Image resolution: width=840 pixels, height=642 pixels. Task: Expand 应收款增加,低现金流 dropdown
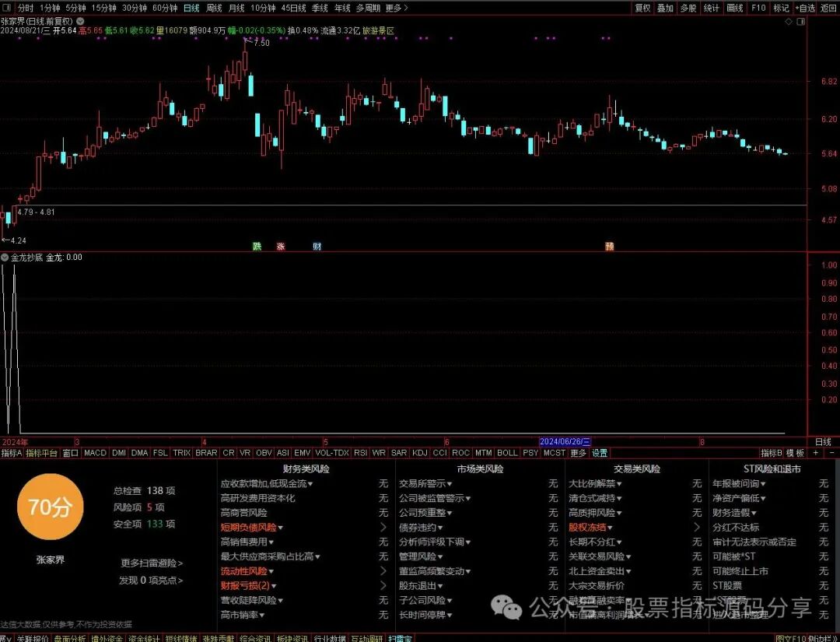pyautogui.click(x=310, y=484)
